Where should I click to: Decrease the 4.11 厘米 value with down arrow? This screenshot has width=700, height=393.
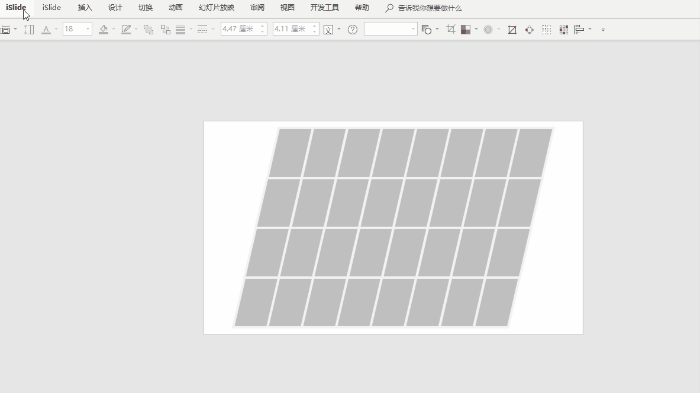[315, 32]
